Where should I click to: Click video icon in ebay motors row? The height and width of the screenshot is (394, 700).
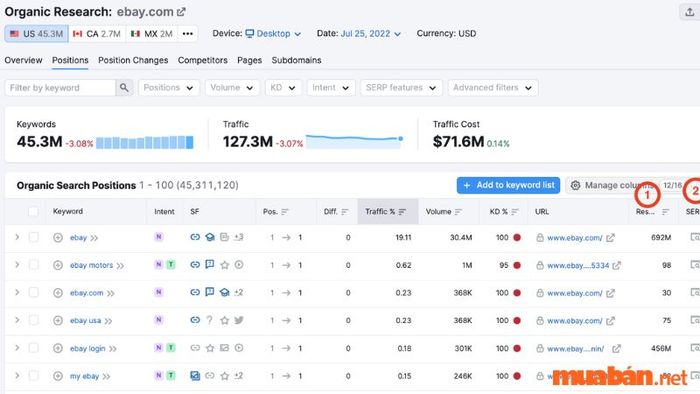(239, 265)
